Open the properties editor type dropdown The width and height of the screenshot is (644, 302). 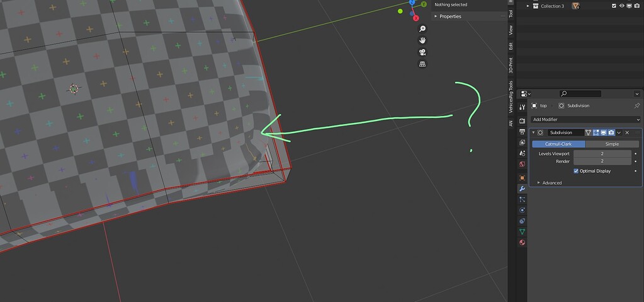point(526,94)
